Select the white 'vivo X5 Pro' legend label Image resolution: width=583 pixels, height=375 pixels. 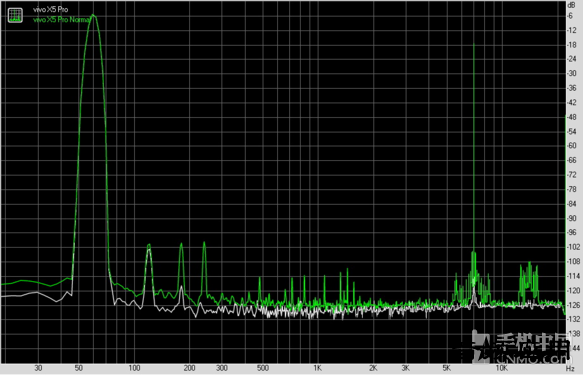[x=51, y=10]
